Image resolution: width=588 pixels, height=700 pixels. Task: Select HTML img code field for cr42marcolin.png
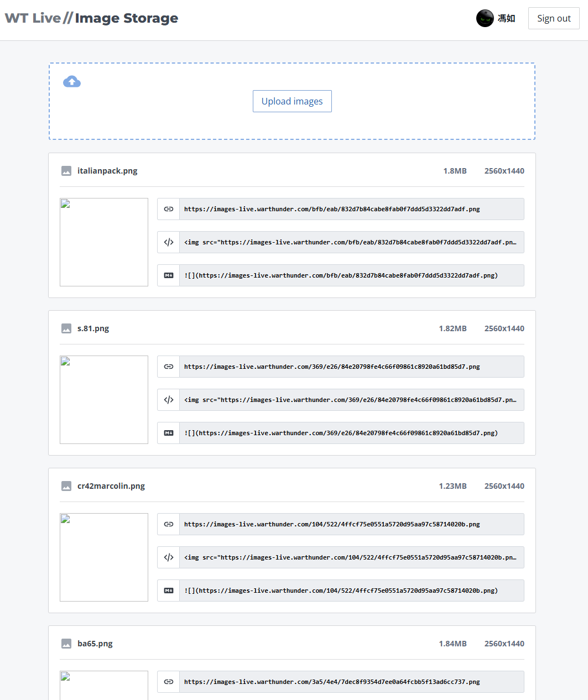tap(351, 557)
